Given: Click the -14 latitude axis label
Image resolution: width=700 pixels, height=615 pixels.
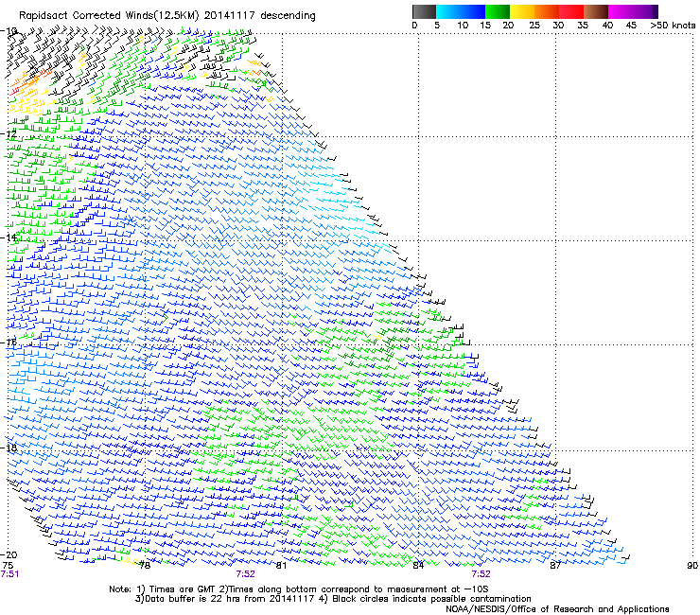Looking at the screenshot, I should tap(9, 237).
